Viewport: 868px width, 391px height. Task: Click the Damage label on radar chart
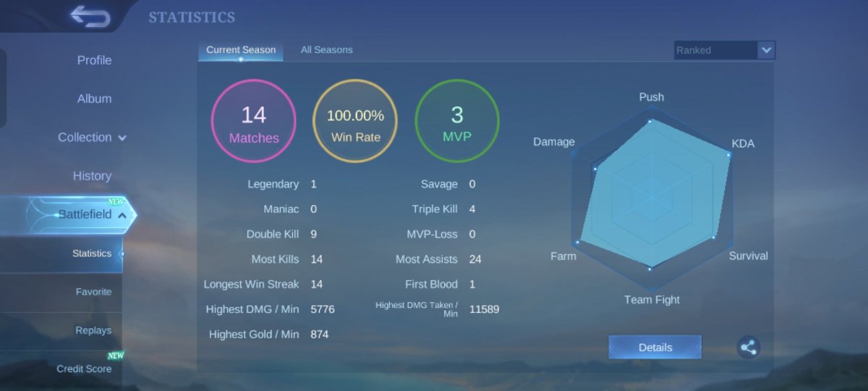[x=554, y=142]
